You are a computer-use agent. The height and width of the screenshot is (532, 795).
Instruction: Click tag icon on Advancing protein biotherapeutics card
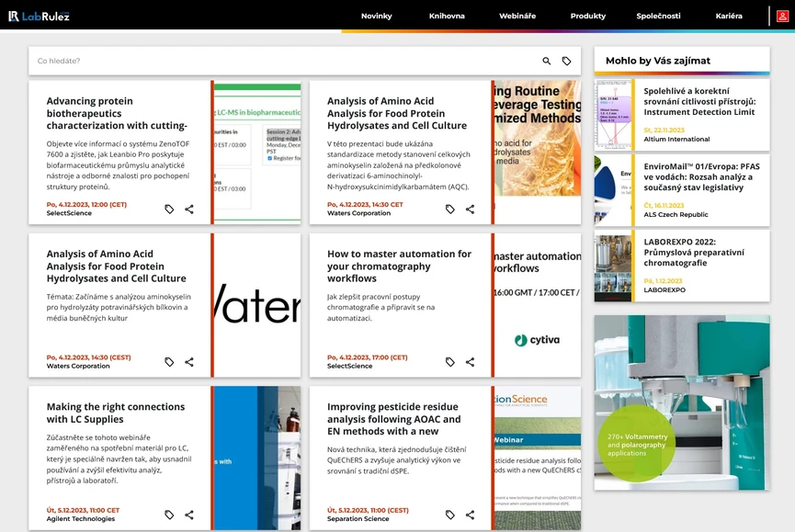pos(169,209)
